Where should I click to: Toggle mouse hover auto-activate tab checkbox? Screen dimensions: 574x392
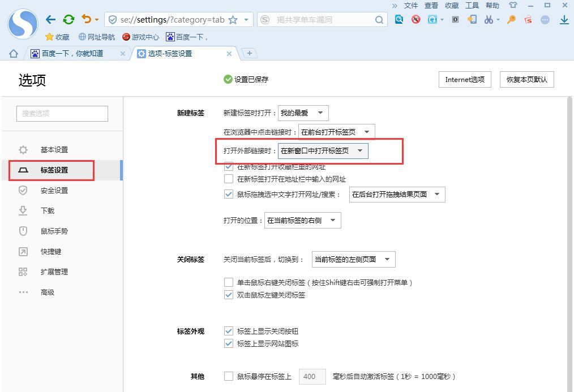pyautogui.click(x=229, y=376)
